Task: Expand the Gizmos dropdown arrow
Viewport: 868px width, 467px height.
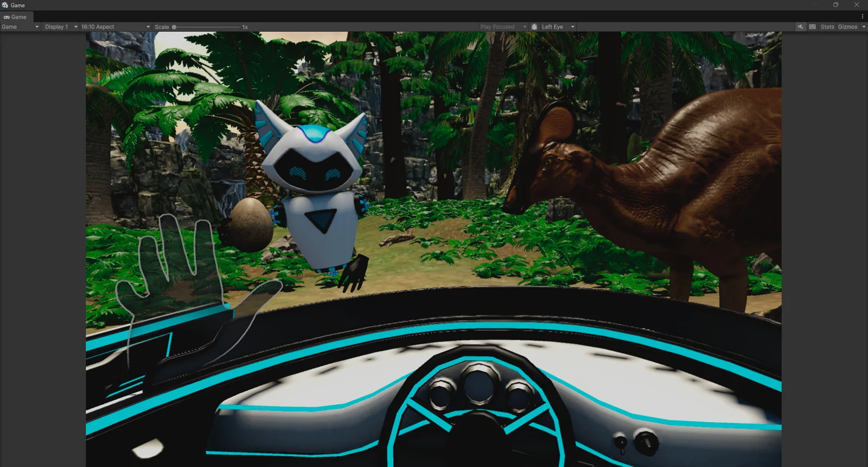Action: (x=864, y=27)
